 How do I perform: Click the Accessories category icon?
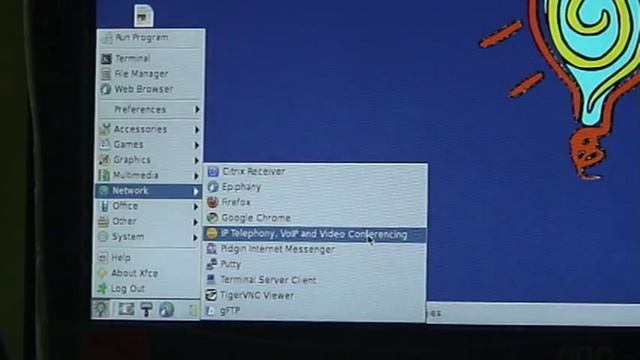click(105, 129)
